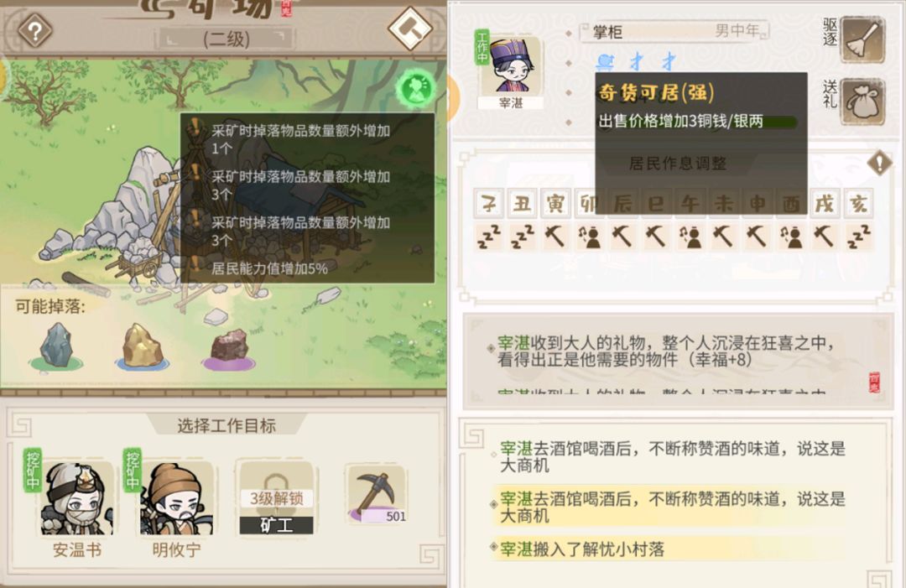This screenshot has width=906, height=588.
Task: Open the highlighted 去酒馆喝酒 log entry
Action: click(x=672, y=507)
